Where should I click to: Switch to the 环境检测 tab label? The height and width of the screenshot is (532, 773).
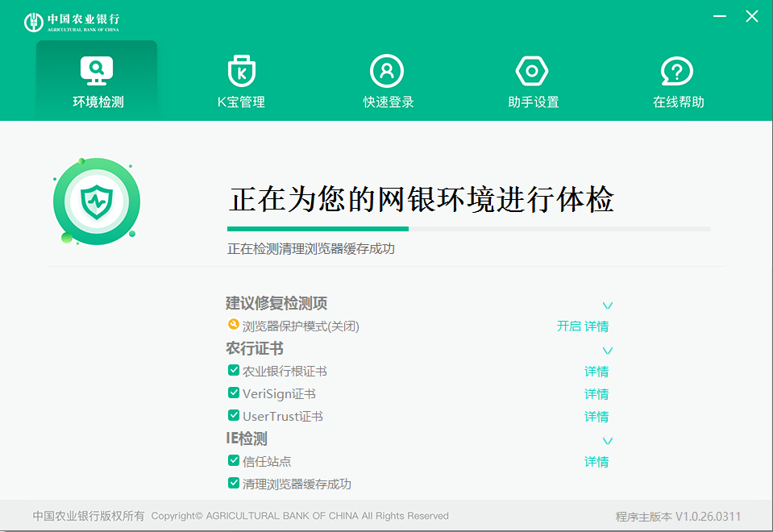coord(98,102)
